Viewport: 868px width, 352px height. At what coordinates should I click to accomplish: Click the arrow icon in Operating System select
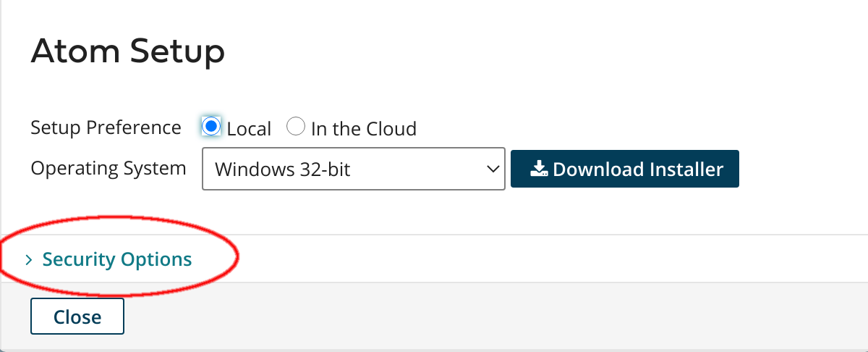coord(493,169)
